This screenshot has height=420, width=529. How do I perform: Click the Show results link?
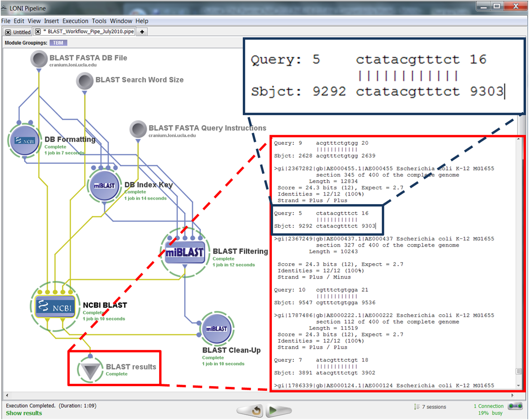coord(24,413)
